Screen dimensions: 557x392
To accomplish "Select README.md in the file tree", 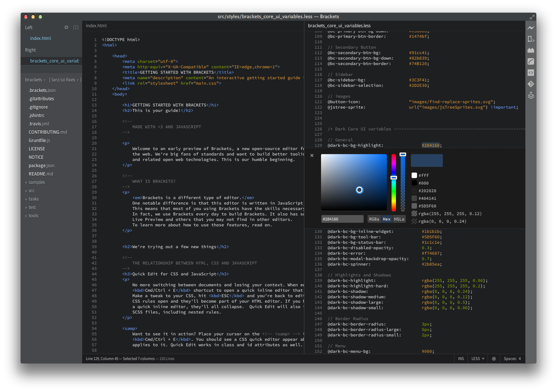I will click(x=41, y=174).
